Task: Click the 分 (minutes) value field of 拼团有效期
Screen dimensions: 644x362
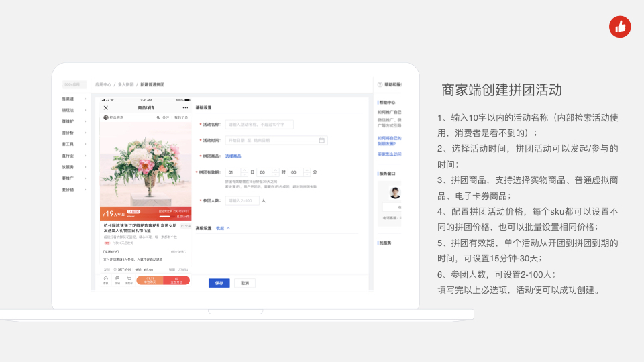Action: point(295,172)
